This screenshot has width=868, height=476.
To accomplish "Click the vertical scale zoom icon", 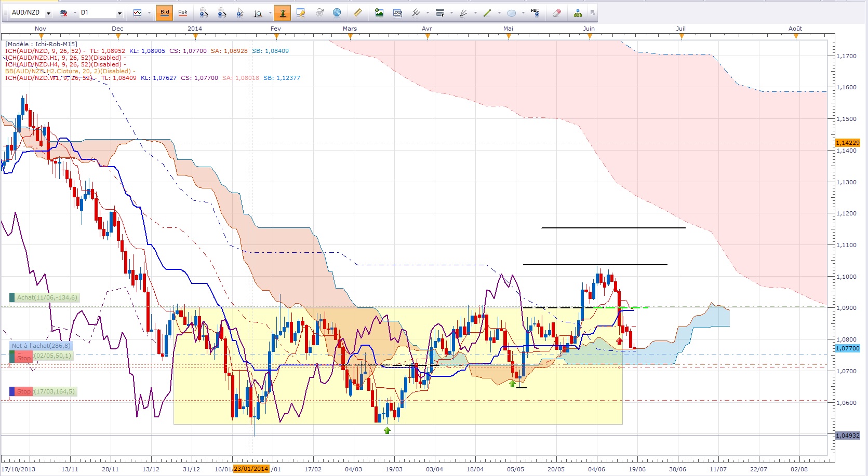I will point(258,12).
